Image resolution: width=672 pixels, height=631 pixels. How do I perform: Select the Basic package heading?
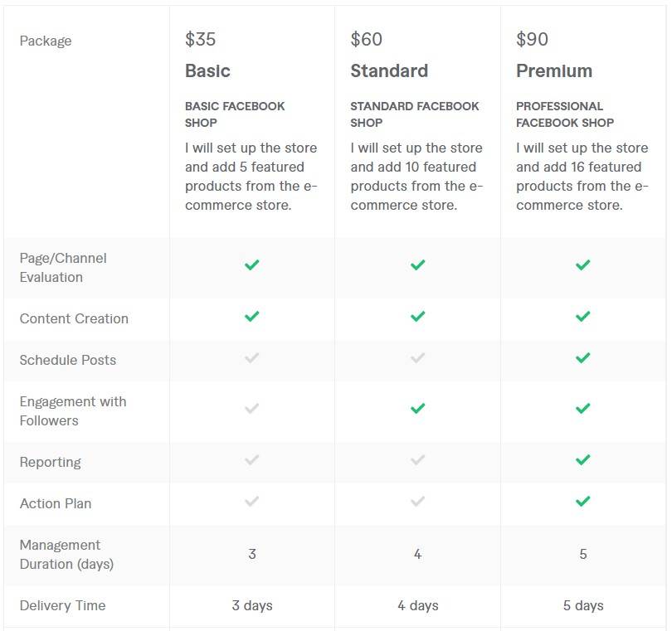207,71
